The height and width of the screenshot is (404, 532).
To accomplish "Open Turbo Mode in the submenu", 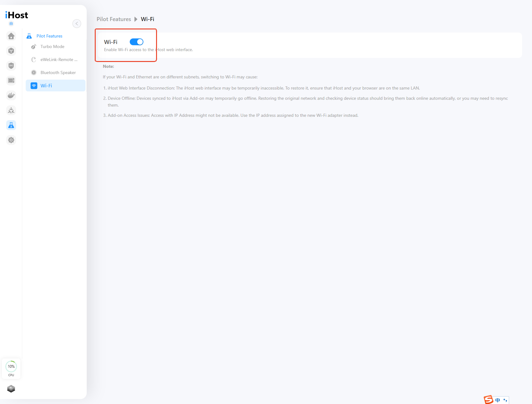I will (52, 46).
